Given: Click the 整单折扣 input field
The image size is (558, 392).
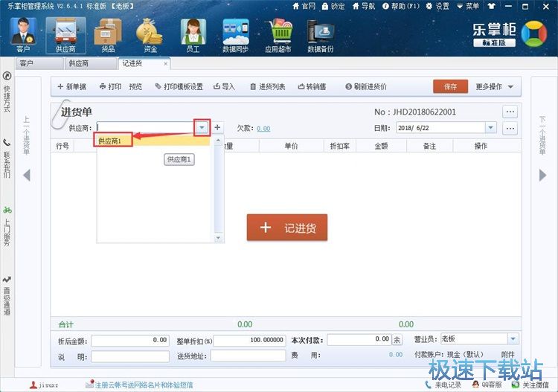Looking at the screenshot, I should tap(249, 341).
